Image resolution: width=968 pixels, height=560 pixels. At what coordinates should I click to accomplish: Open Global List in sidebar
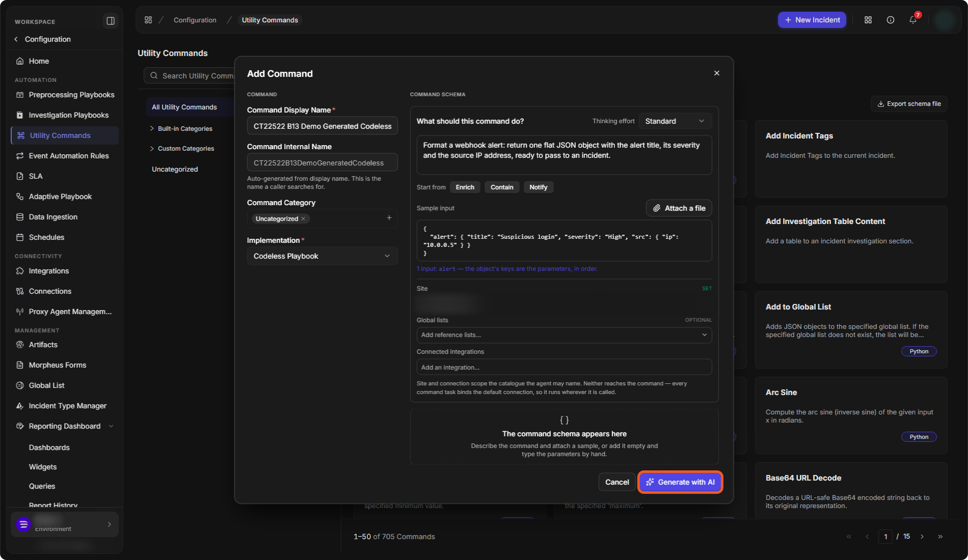coord(65,385)
